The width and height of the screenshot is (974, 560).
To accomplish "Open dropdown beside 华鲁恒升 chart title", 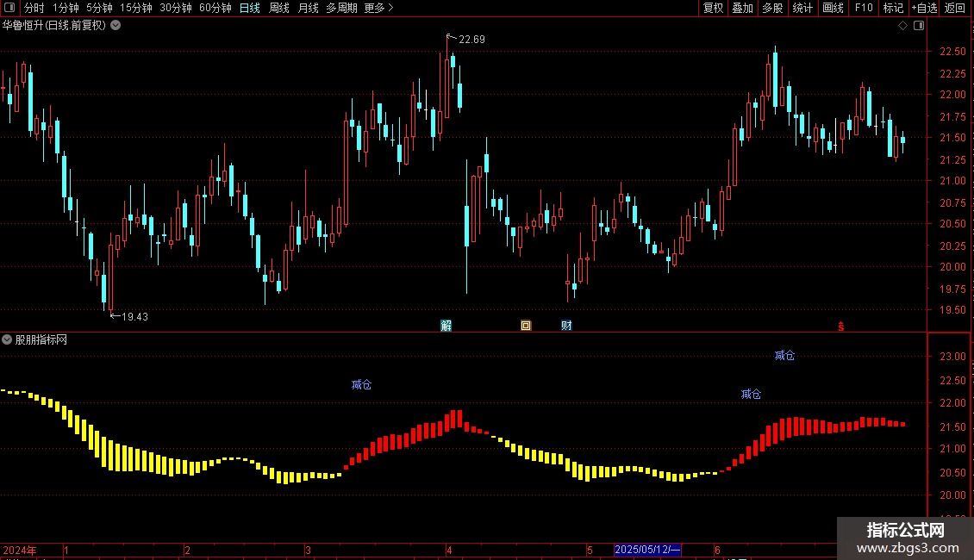I will pos(116,26).
